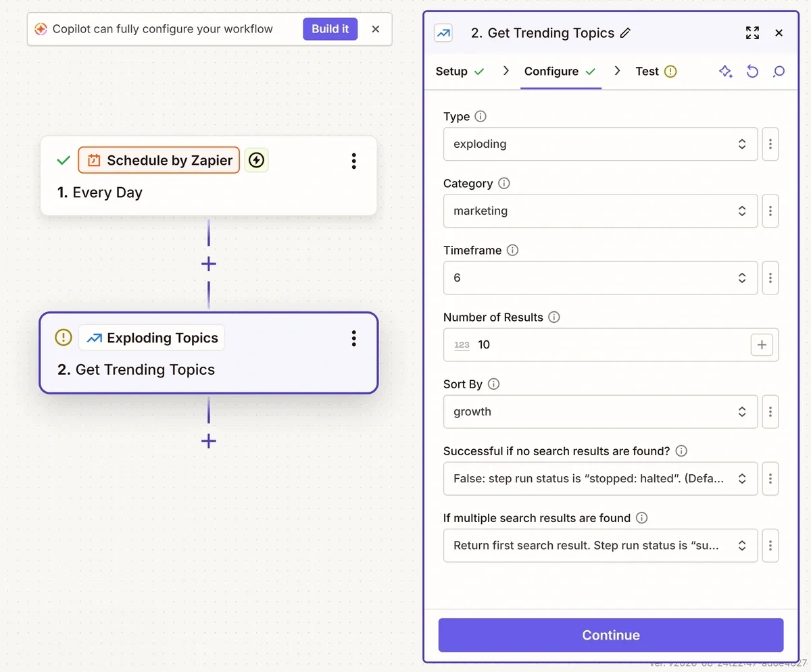Click the AI sparkle icon in panel toolbar
The image size is (811, 672).
(726, 72)
